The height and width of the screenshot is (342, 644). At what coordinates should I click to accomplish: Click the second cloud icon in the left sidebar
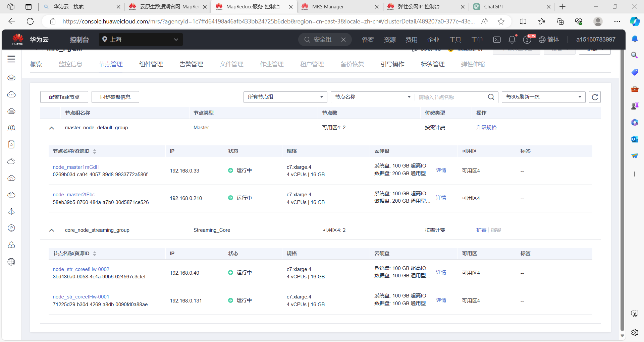[x=11, y=94]
